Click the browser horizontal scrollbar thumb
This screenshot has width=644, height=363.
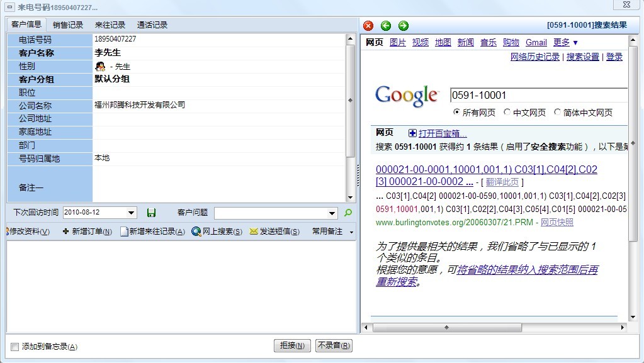447,327
